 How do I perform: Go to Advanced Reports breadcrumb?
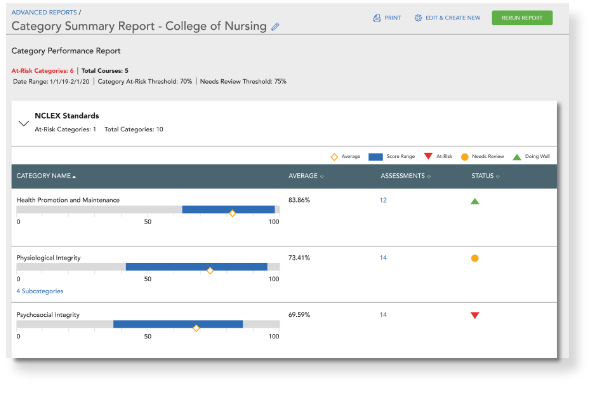[x=44, y=12]
